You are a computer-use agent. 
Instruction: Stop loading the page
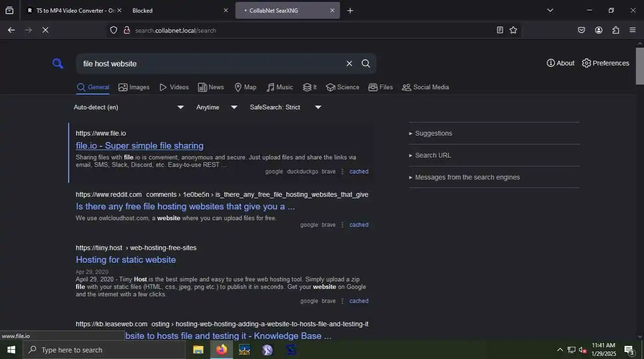pos(45,30)
